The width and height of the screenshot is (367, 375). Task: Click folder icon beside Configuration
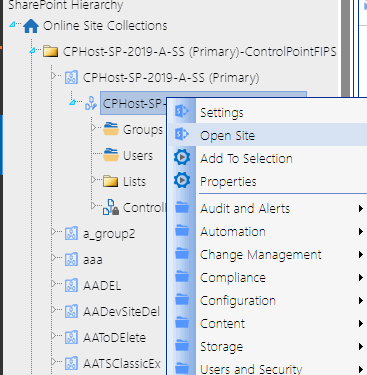(x=182, y=300)
